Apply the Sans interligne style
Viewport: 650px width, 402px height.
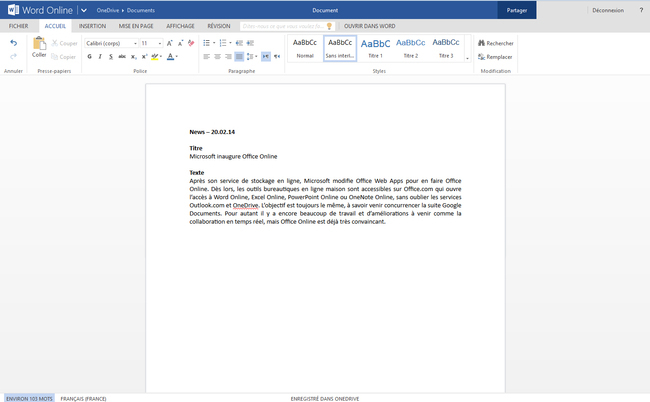click(340, 48)
